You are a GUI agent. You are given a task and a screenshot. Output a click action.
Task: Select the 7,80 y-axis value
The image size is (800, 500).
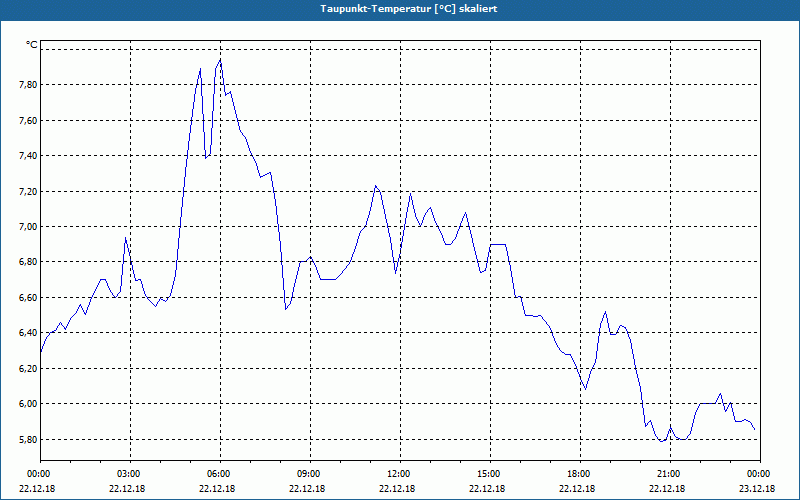tap(29, 85)
